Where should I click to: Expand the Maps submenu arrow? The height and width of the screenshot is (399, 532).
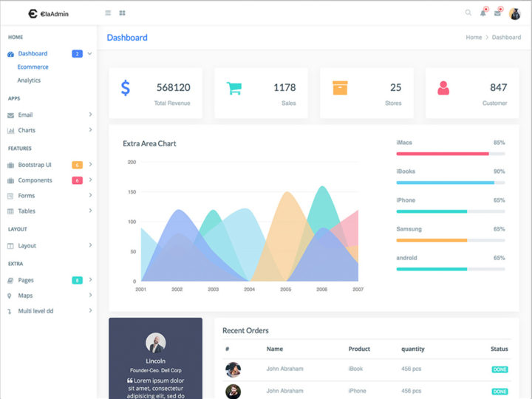pyautogui.click(x=90, y=295)
